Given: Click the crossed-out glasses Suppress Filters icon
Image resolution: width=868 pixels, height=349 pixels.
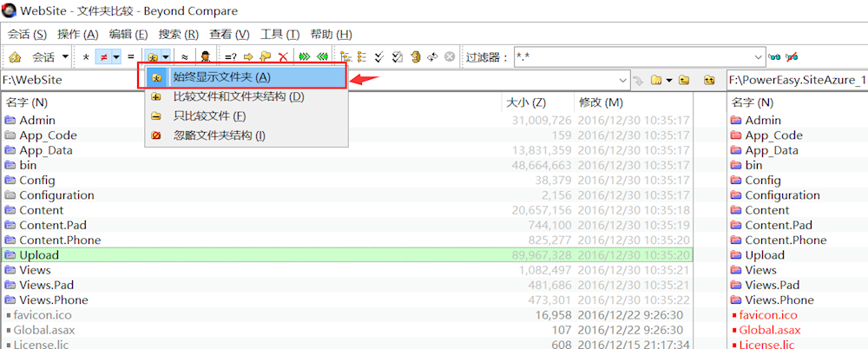Looking at the screenshot, I should tap(792, 56).
